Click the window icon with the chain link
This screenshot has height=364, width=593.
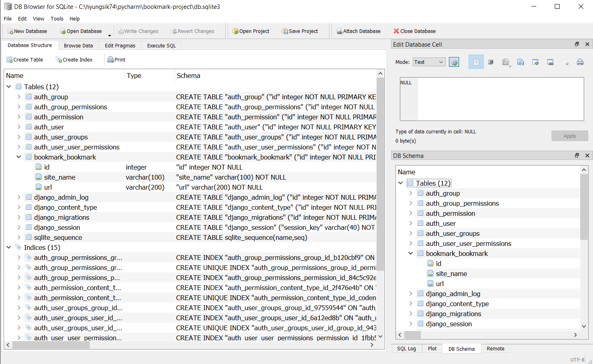point(550,62)
